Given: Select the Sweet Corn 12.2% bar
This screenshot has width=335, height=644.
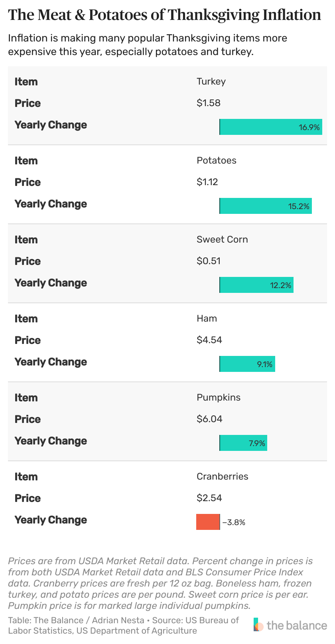Looking at the screenshot, I should tap(256, 285).
